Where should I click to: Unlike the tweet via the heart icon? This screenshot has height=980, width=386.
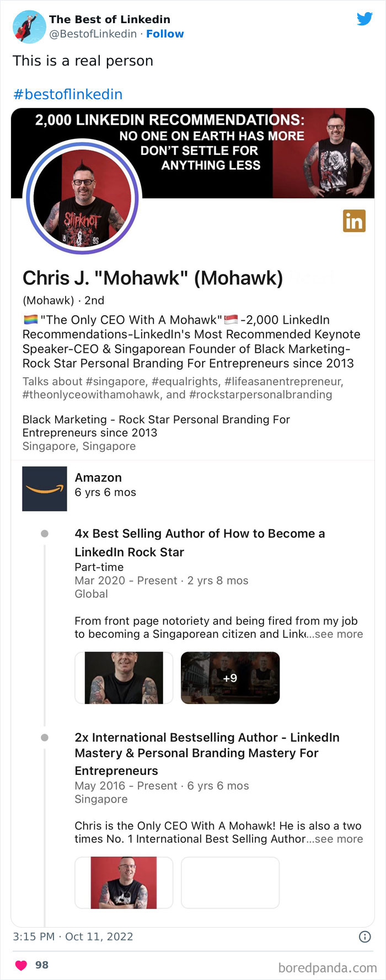click(x=20, y=965)
